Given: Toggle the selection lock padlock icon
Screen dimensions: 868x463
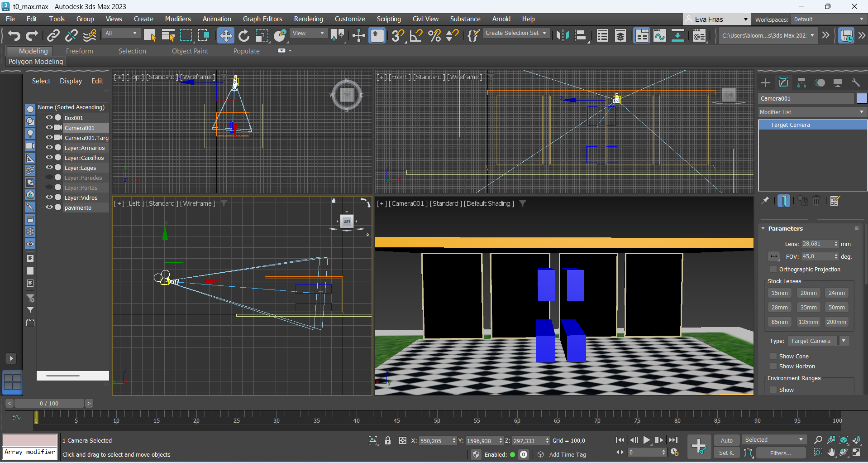Looking at the screenshot, I should 388,440.
